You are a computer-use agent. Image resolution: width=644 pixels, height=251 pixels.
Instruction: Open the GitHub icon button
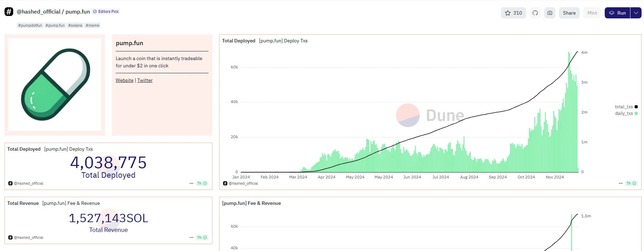click(535, 13)
